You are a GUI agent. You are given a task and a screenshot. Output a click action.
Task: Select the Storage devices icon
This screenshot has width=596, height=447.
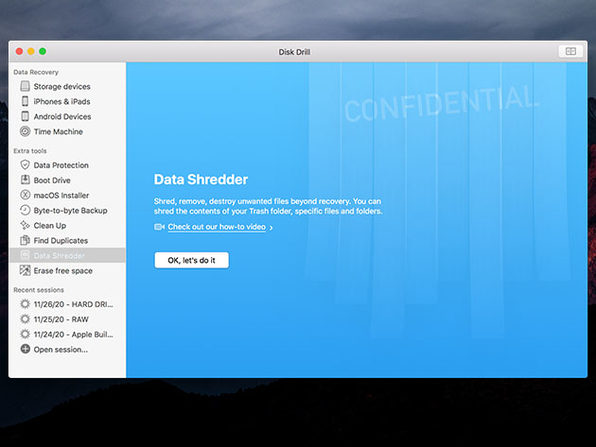click(x=25, y=86)
